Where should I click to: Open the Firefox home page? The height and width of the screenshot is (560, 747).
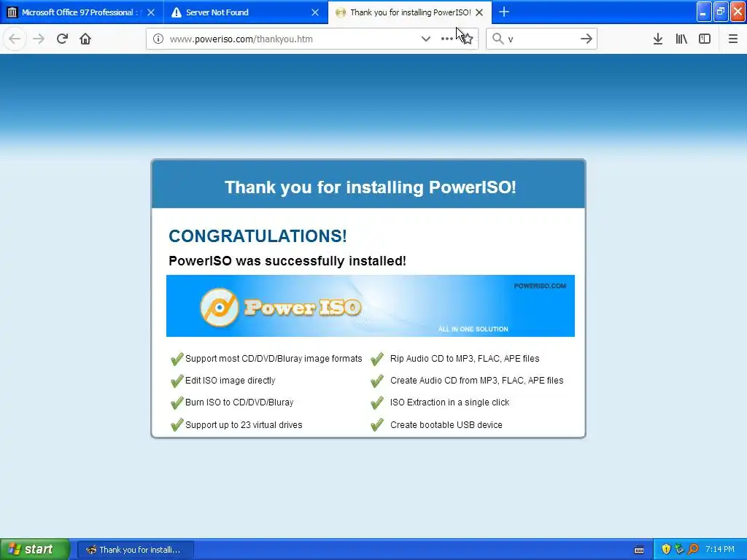click(x=85, y=39)
